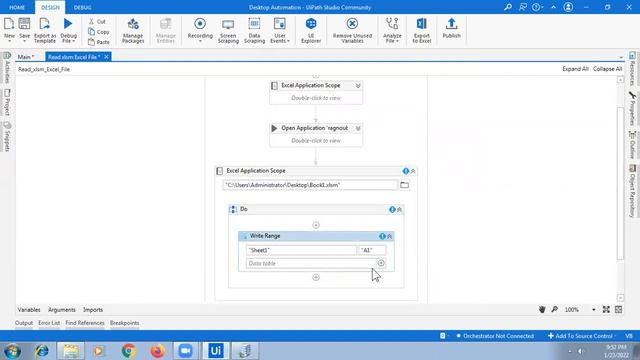Start the Recording tool
640x360 pixels.
pos(200,30)
